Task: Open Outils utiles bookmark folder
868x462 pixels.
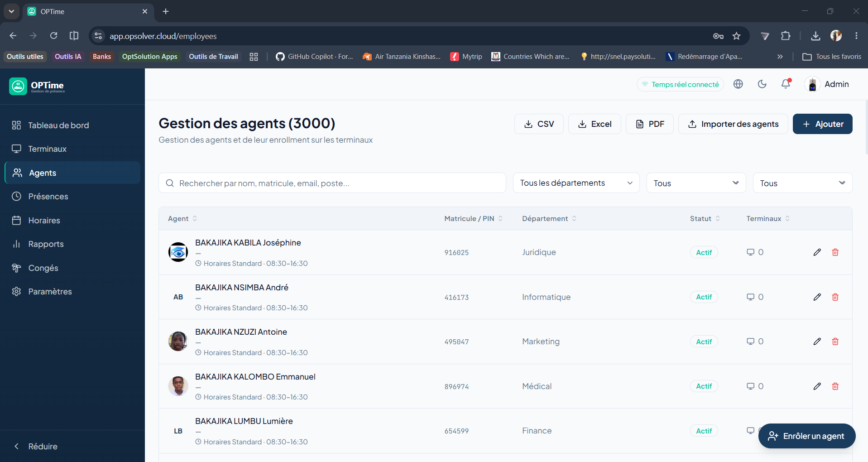Action: coord(25,57)
